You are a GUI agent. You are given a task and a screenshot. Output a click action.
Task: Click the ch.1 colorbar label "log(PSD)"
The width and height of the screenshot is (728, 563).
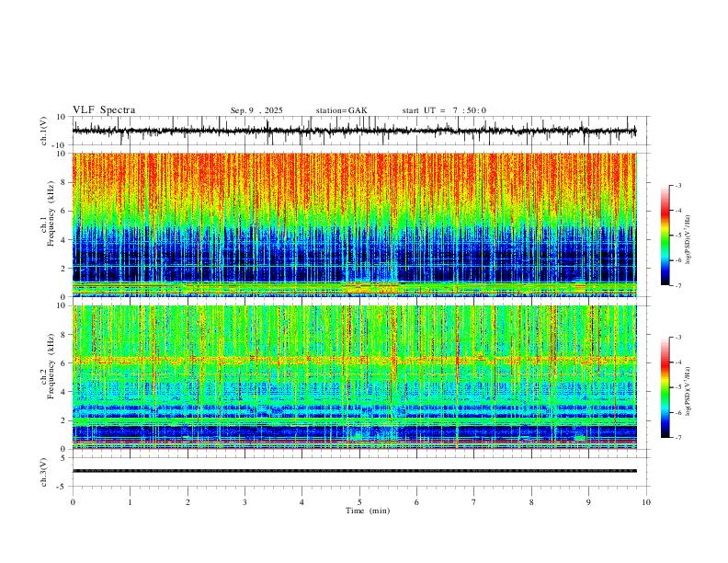688,240
